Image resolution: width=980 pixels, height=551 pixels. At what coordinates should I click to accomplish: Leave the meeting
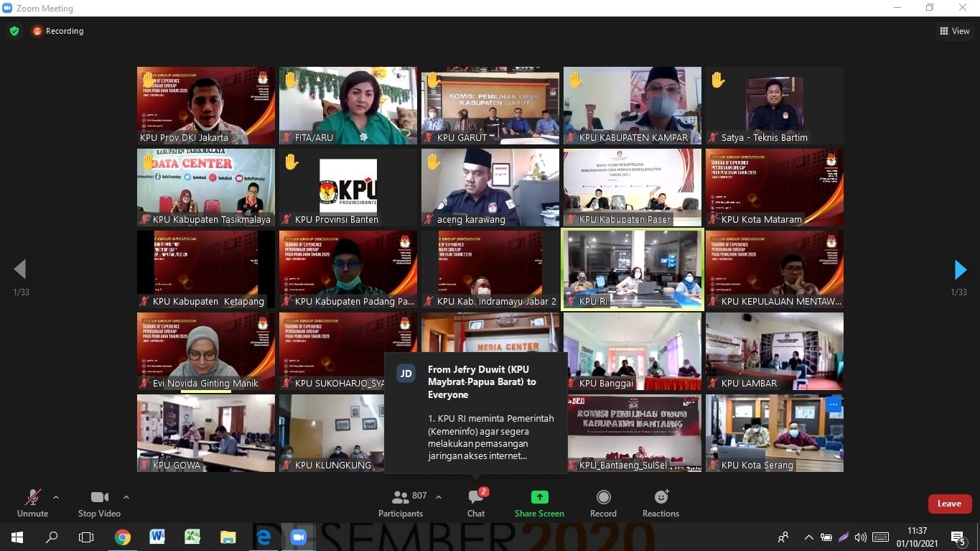[x=949, y=504]
